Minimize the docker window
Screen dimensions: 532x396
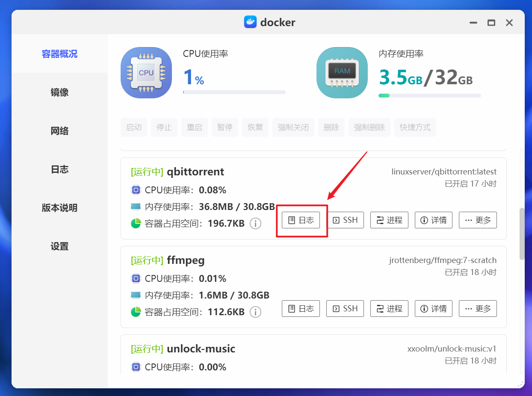[473, 23]
